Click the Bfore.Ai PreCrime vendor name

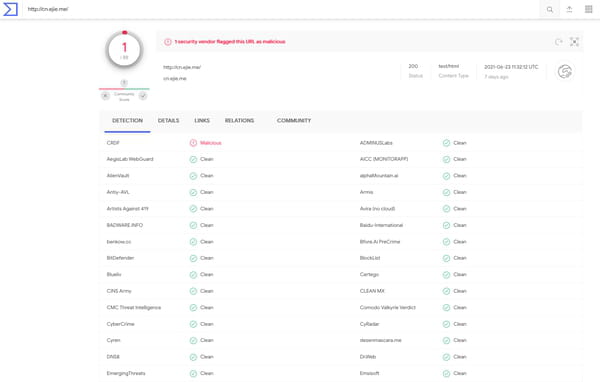[x=380, y=242]
